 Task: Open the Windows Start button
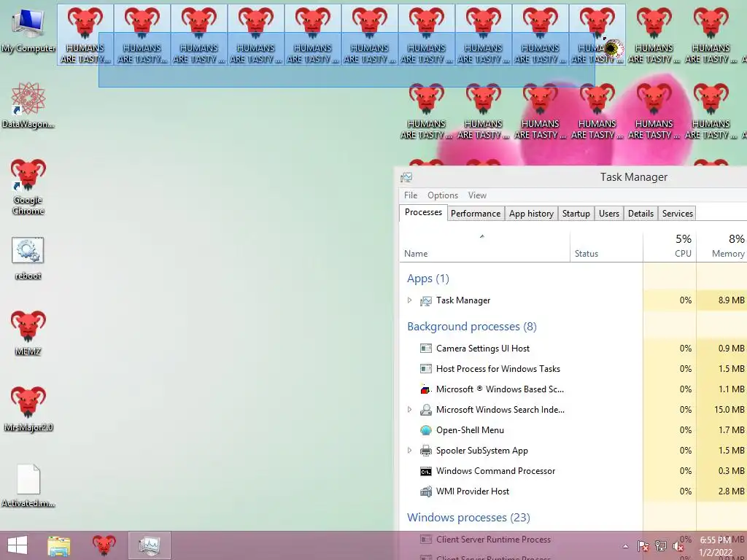click(x=18, y=545)
